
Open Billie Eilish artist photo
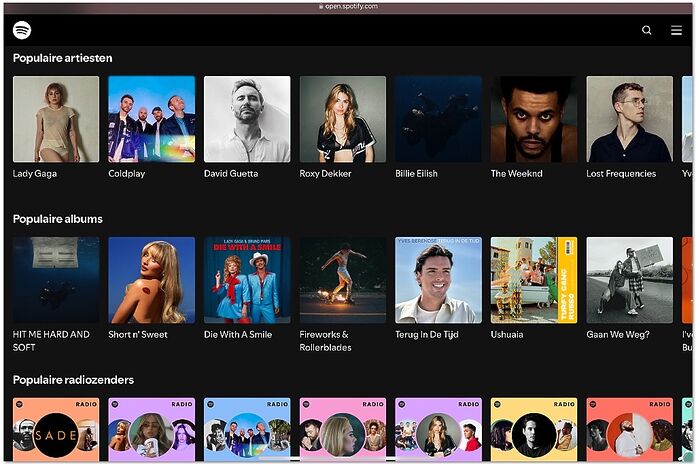(439, 119)
